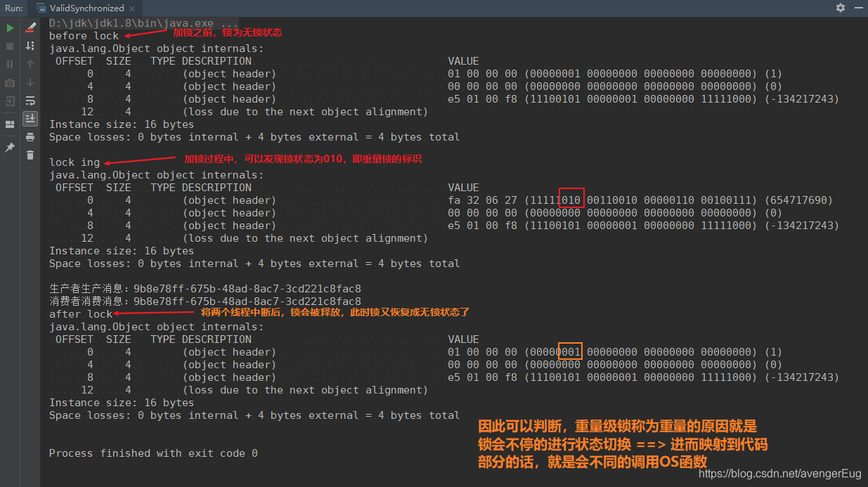Click the 'lock ing' output line

click(x=75, y=162)
